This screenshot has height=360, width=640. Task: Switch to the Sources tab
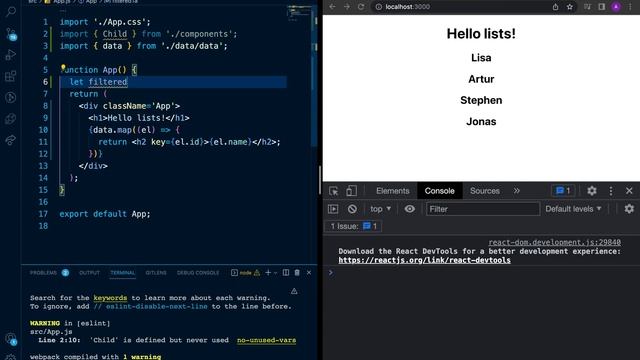coord(484,191)
